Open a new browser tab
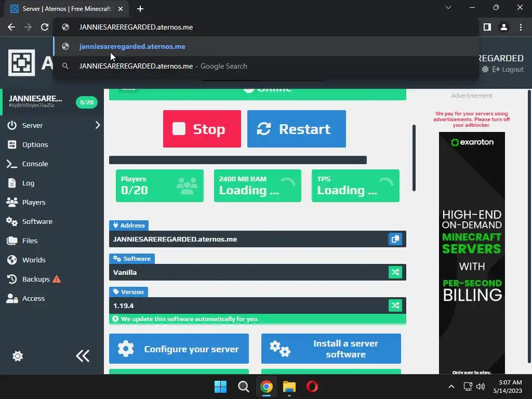Viewport: 532px width, 399px height. click(140, 9)
